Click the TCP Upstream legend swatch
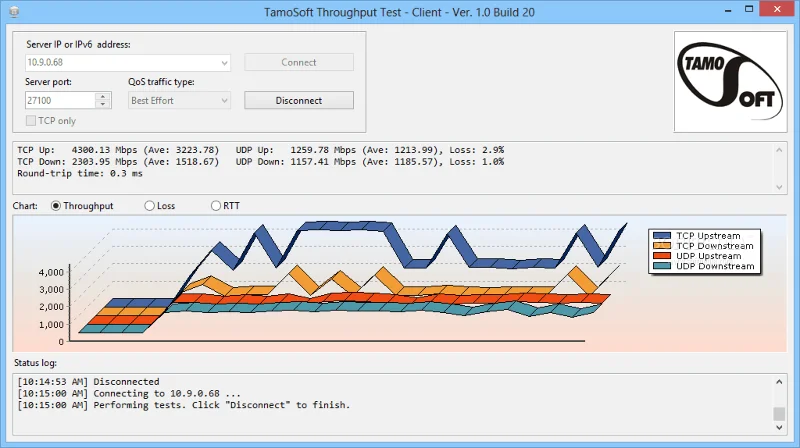This screenshot has height=448, width=800. tap(662, 236)
